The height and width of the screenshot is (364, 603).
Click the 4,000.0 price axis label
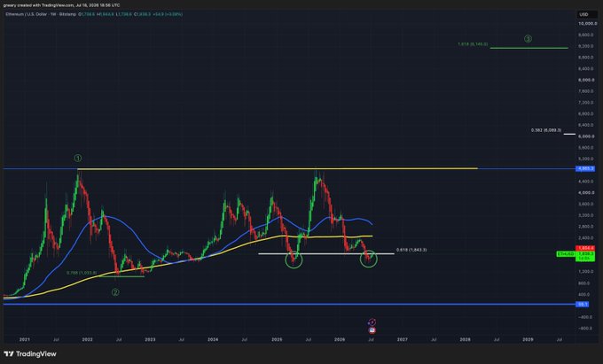[x=586, y=193]
